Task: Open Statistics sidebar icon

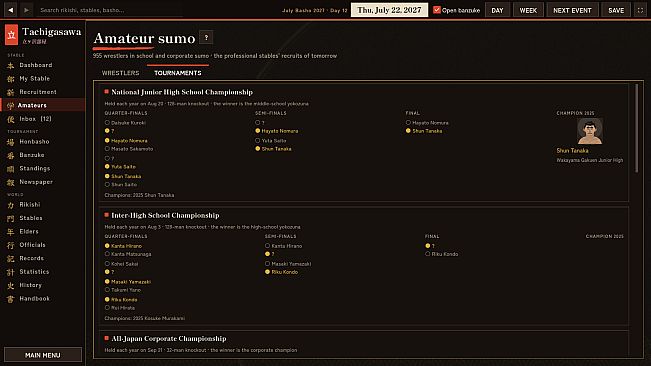Action: (10, 272)
